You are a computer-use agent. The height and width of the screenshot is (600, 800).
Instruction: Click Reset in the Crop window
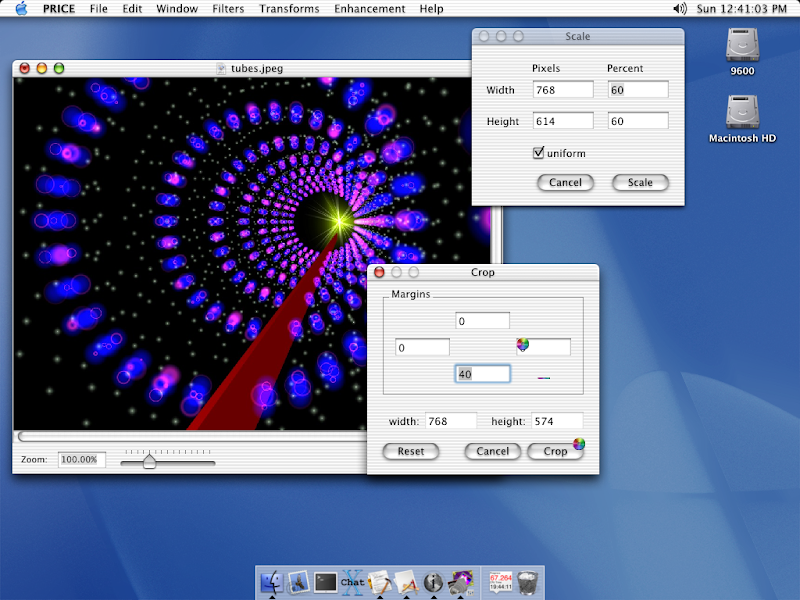411,452
